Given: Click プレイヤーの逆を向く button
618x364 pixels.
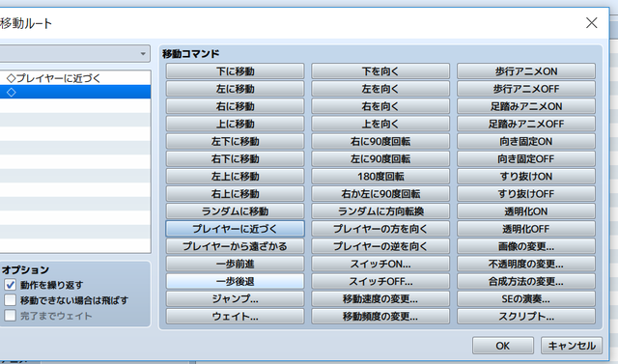Looking at the screenshot, I should click(x=380, y=246).
